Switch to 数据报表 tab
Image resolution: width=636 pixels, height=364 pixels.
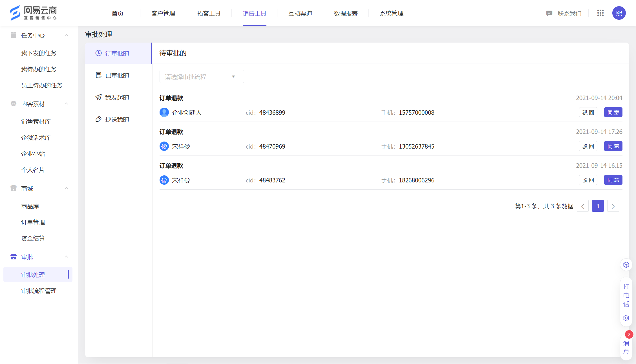(346, 13)
